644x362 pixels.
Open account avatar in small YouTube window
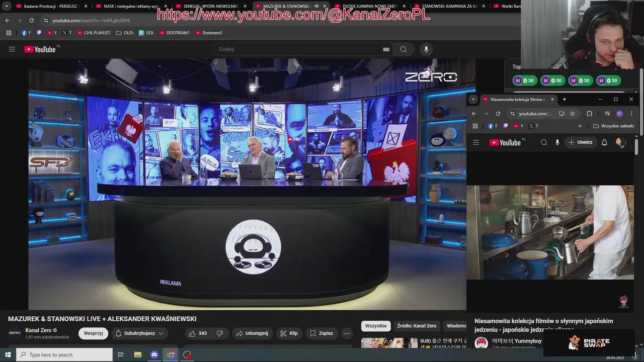tap(620, 142)
